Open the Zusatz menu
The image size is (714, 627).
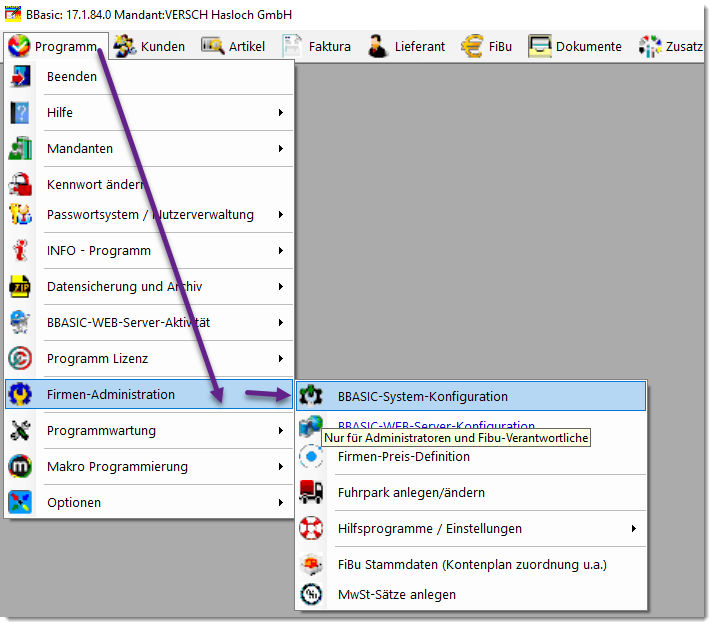coord(670,46)
